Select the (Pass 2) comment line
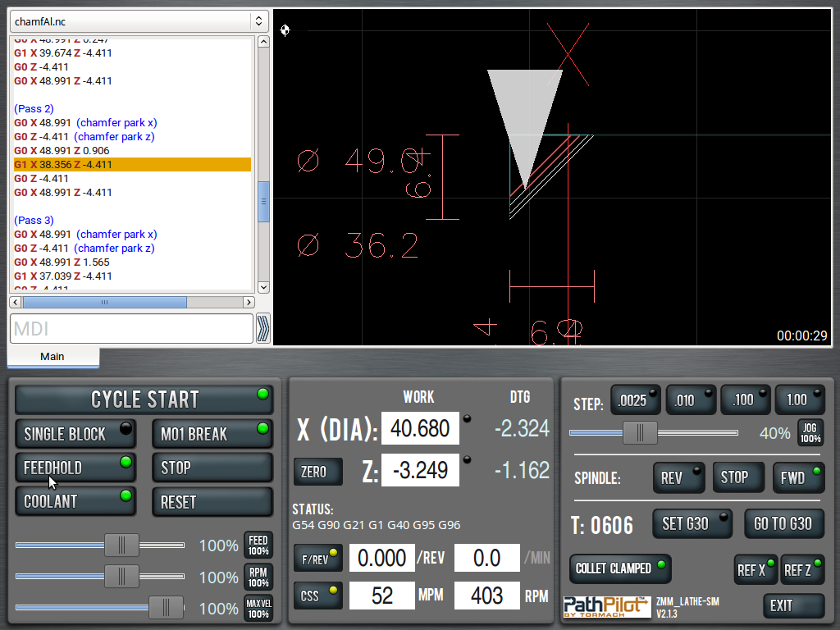Viewport: 840px width, 630px height. [34, 109]
